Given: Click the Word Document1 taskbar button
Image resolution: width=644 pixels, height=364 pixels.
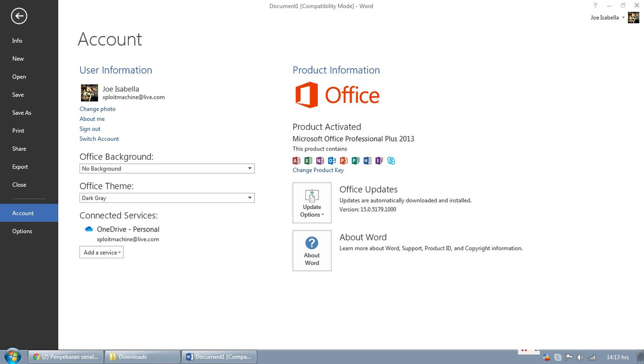Looking at the screenshot, I should tap(219, 357).
